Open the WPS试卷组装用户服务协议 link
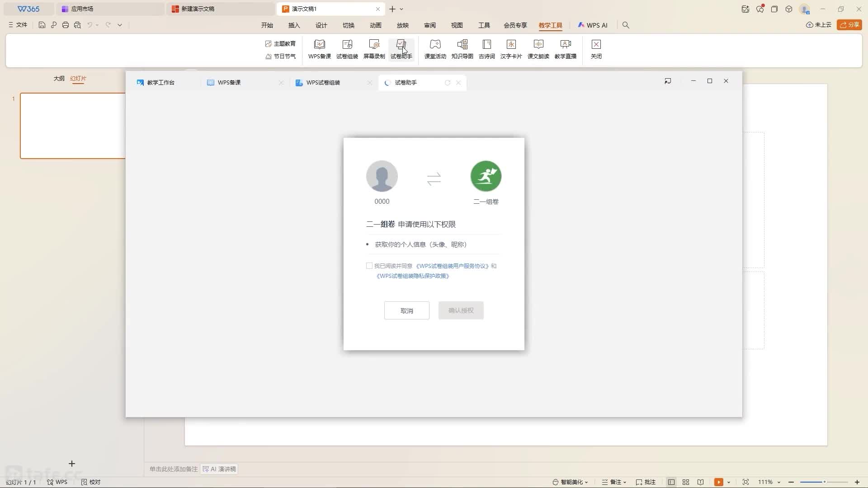This screenshot has height=488, width=868. tap(453, 266)
